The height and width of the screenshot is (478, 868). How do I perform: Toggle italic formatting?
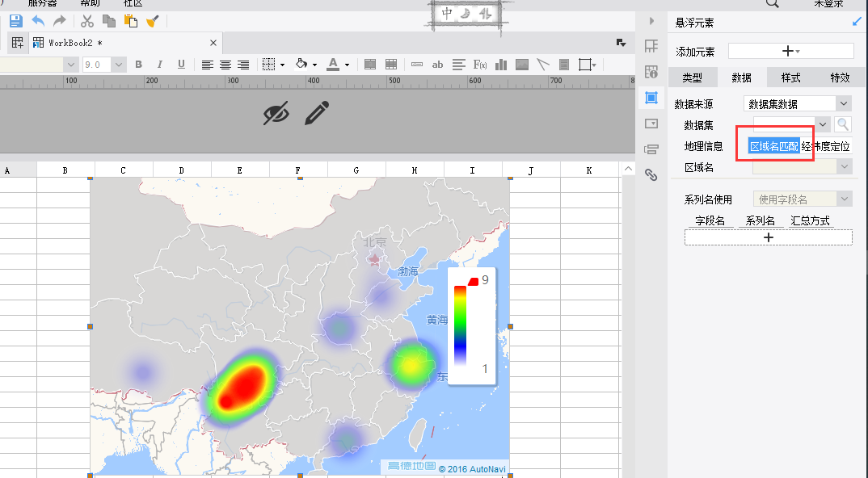click(x=159, y=65)
